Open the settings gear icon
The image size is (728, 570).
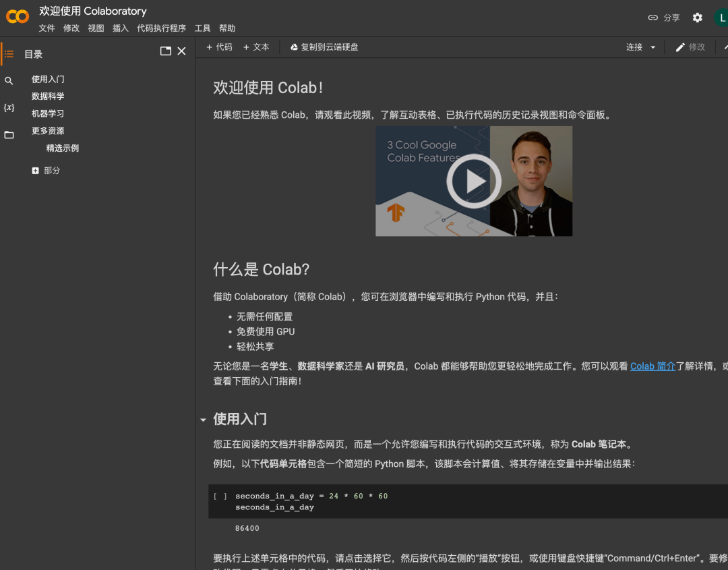(x=698, y=18)
